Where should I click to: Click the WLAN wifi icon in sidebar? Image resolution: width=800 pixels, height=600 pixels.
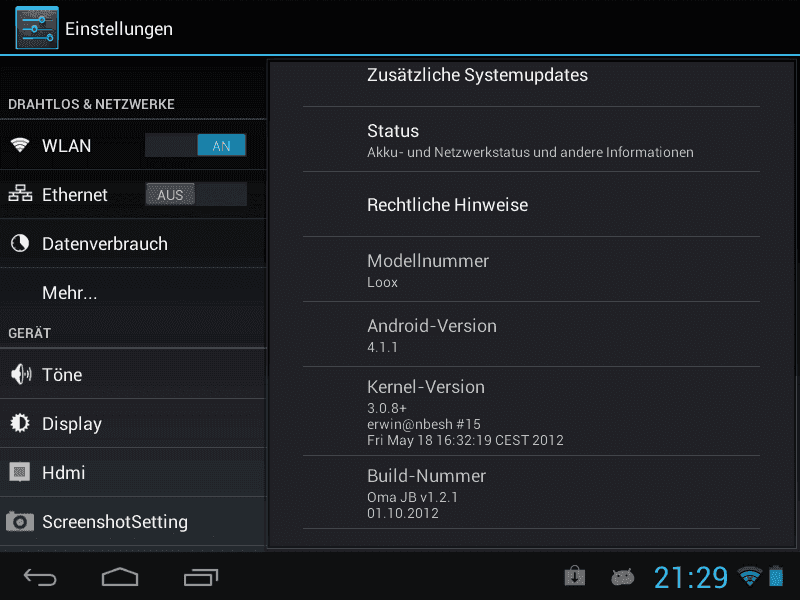tap(20, 145)
